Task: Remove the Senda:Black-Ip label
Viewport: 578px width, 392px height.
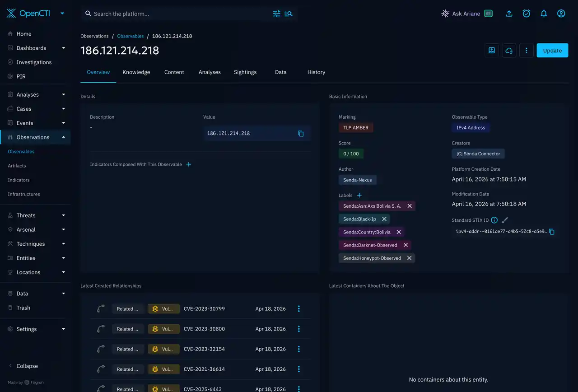Action: pos(384,219)
